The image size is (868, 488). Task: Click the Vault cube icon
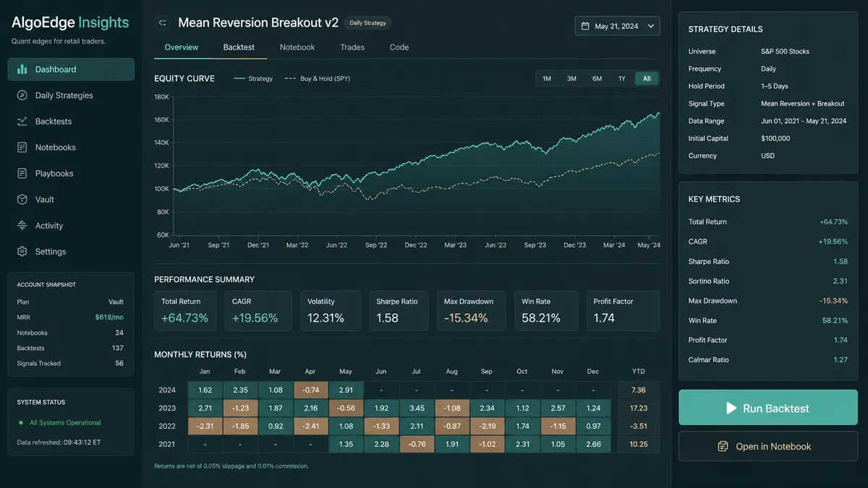[22, 200]
